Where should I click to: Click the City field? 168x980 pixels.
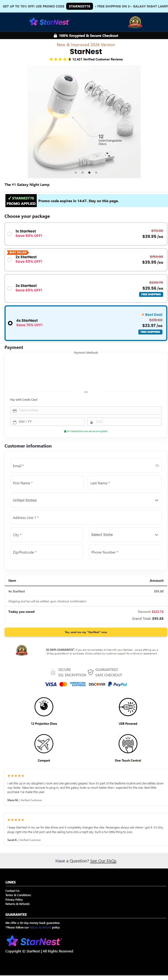pos(47,535)
